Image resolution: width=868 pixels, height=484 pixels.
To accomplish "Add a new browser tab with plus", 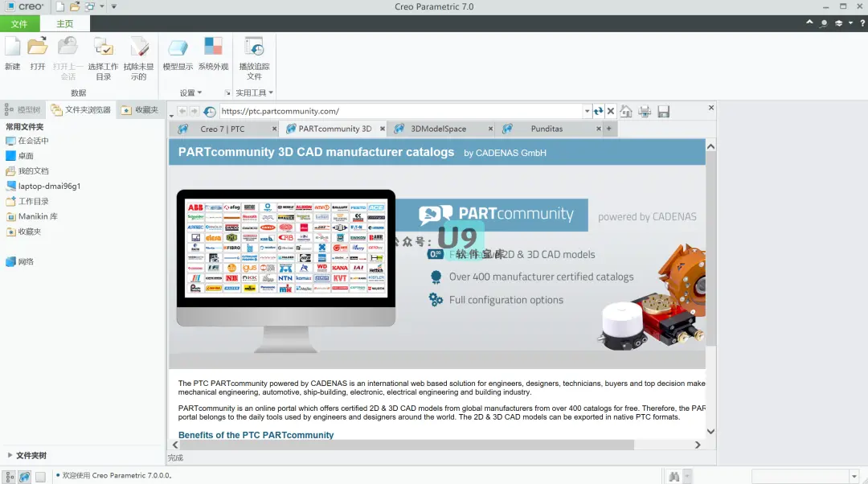I will tap(609, 129).
